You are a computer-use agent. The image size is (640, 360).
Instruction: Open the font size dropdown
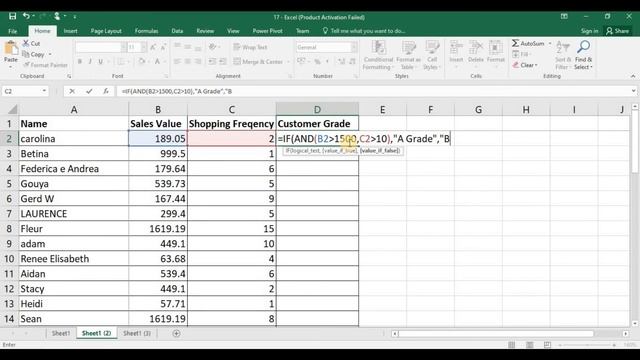point(144,47)
